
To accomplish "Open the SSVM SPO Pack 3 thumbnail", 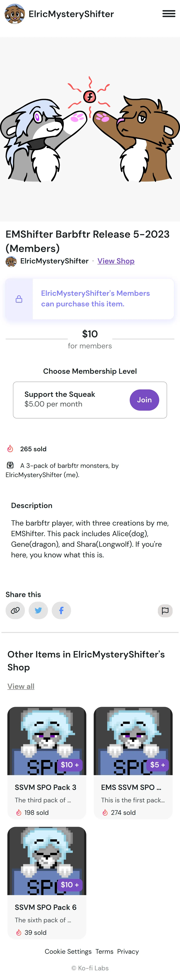I will (x=47, y=741).
